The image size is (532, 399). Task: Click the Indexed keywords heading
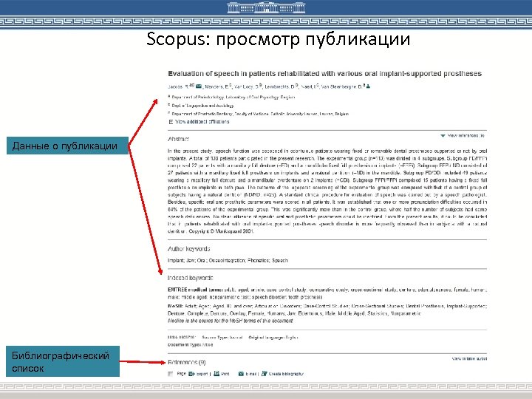(x=191, y=278)
